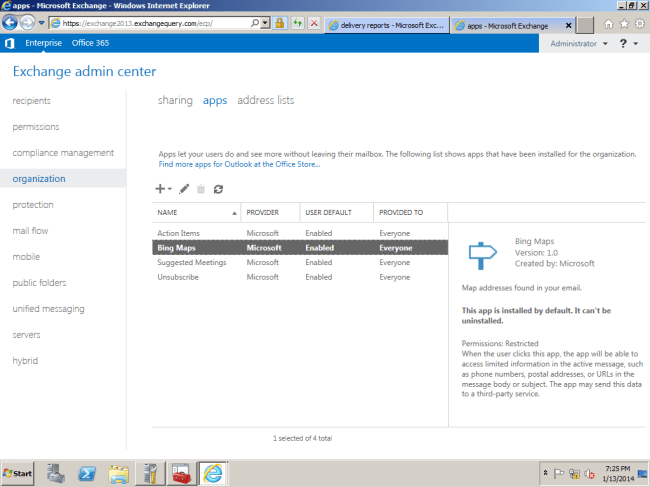Open PowerShell from the taskbar
Screen dimensions: 650x487
(87, 471)
